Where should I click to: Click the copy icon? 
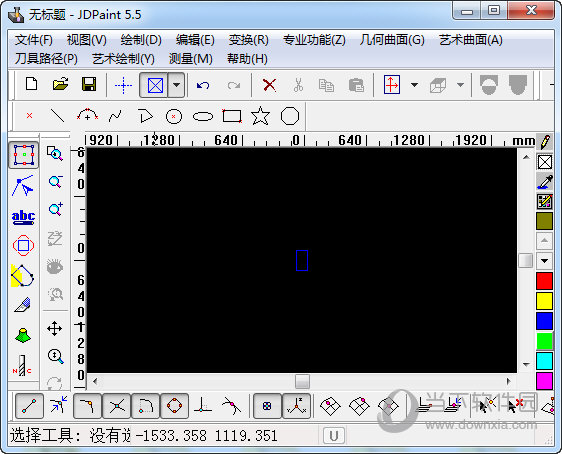pyautogui.click(x=326, y=85)
